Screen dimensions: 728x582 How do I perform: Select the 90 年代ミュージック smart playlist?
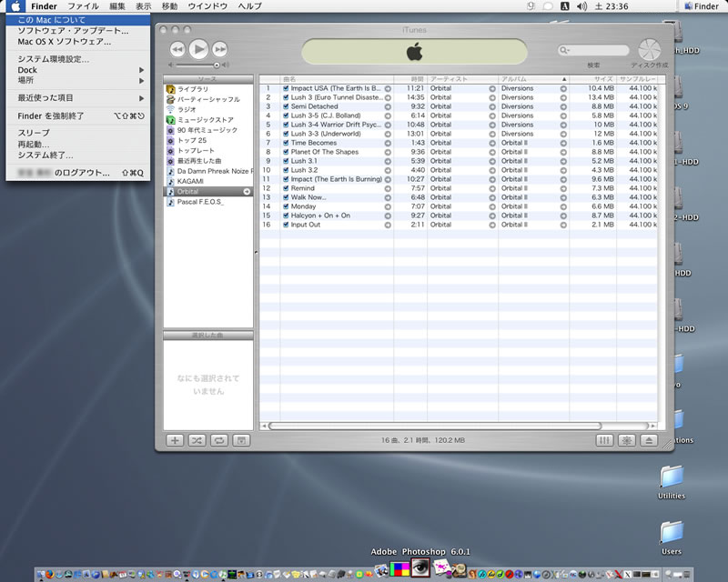208,130
